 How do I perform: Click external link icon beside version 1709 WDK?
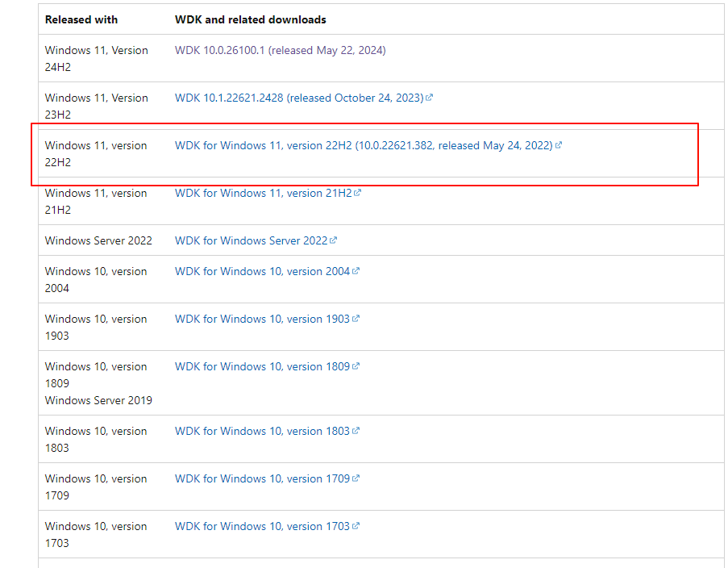(x=356, y=478)
